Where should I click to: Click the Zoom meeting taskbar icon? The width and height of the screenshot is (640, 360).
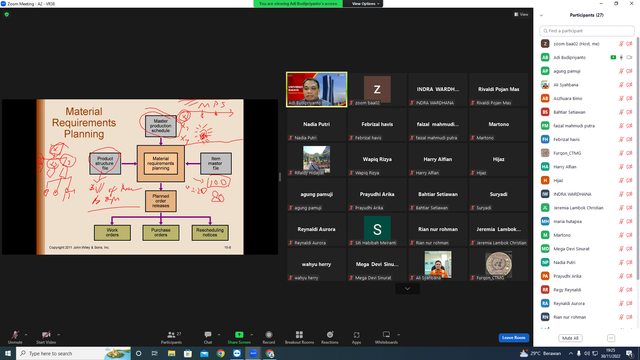[x=253, y=353]
